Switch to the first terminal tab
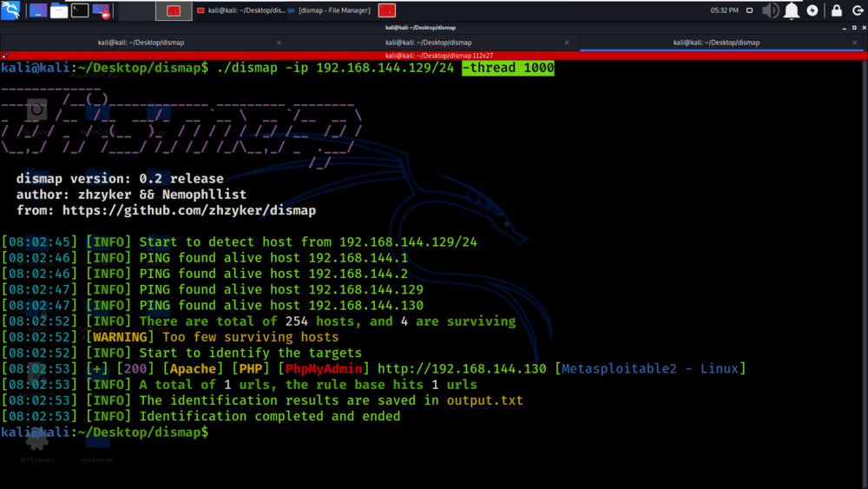This screenshot has width=868, height=489. click(141, 43)
